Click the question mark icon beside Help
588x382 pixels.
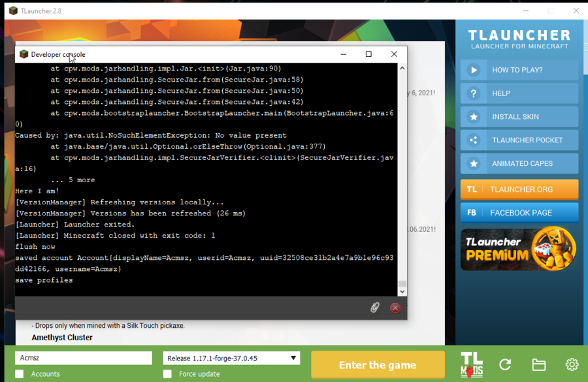point(474,93)
